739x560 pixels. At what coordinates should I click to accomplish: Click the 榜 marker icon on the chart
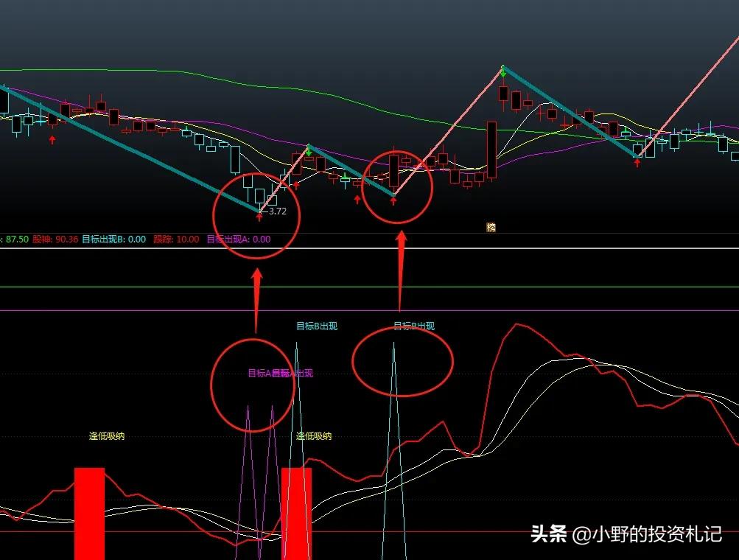491,228
